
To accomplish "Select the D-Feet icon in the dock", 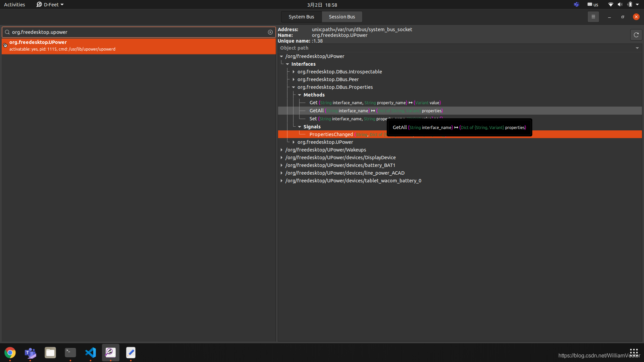I will [x=111, y=353].
